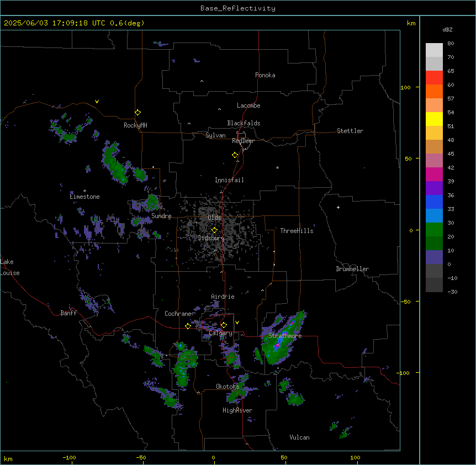Click the Base_Reflectivity title

(238, 8)
